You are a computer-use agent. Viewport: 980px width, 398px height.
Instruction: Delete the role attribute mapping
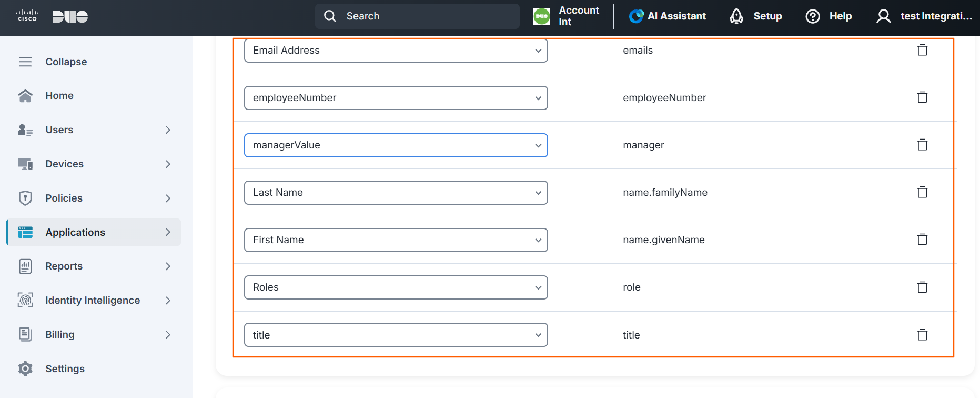point(922,287)
